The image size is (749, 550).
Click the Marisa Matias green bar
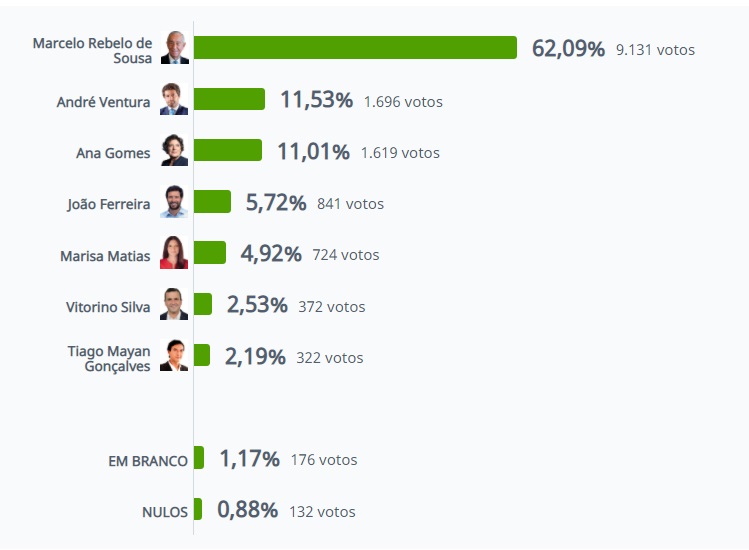[x=210, y=253]
